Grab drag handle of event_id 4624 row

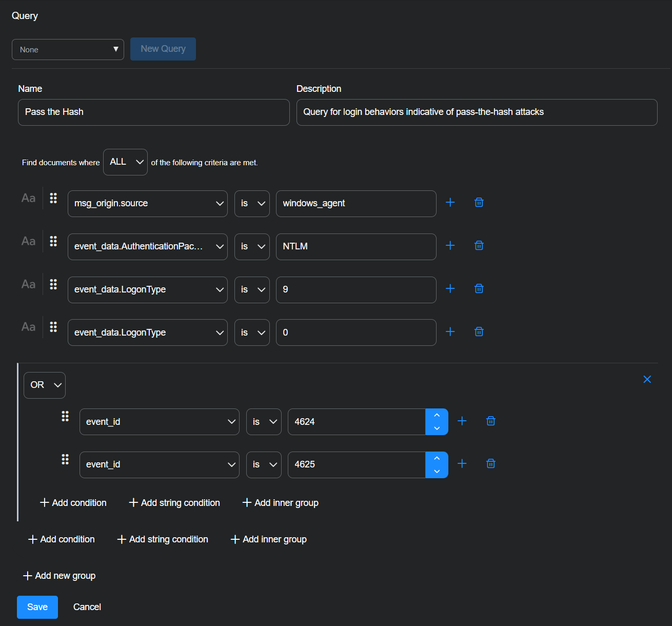65,416
